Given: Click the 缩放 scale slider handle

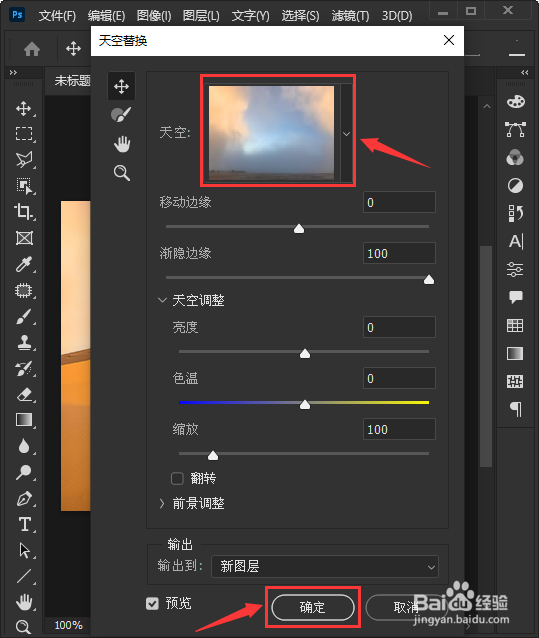Looking at the screenshot, I should 213,455.
